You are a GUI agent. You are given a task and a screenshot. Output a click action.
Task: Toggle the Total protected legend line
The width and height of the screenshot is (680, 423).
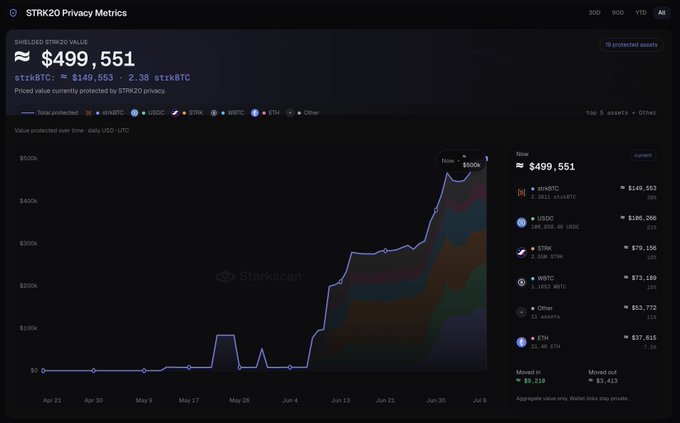point(49,113)
